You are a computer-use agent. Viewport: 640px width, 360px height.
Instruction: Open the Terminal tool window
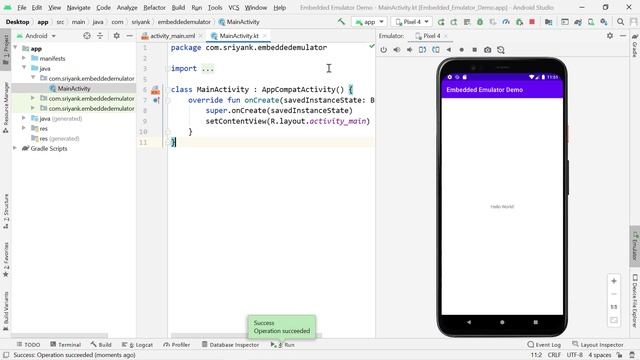(65, 345)
